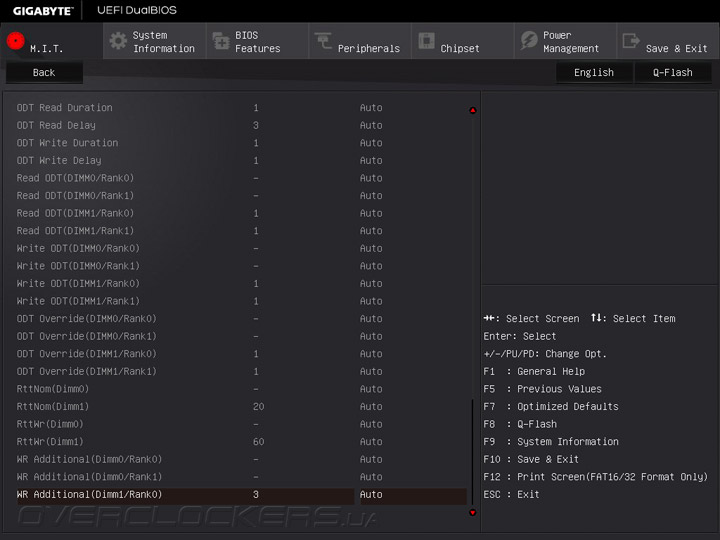
Task: Open the Save & Exit tab
Action: 668,41
